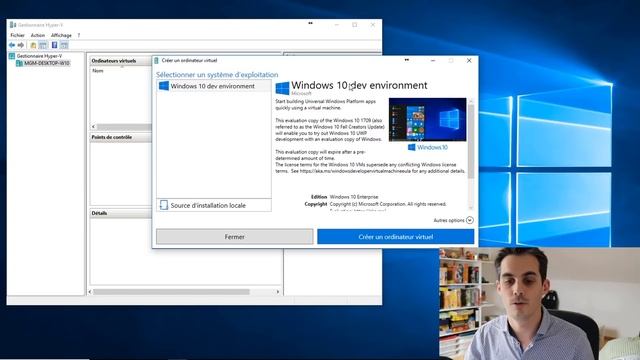Image resolution: width=640 pixels, height=360 pixels.
Task: Click the Windows 10 caption under the thumbnail
Action: [x=428, y=147]
